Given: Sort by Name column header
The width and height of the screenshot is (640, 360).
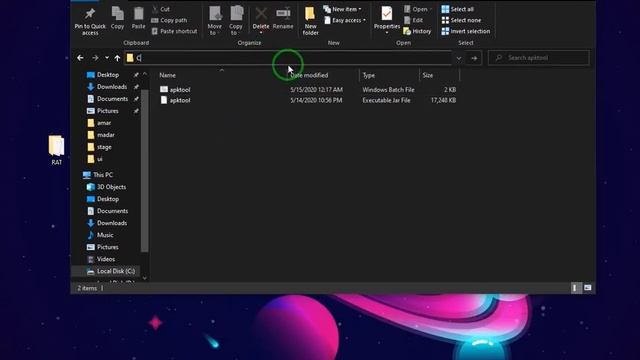Looking at the screenshot, I should [167, 75].
